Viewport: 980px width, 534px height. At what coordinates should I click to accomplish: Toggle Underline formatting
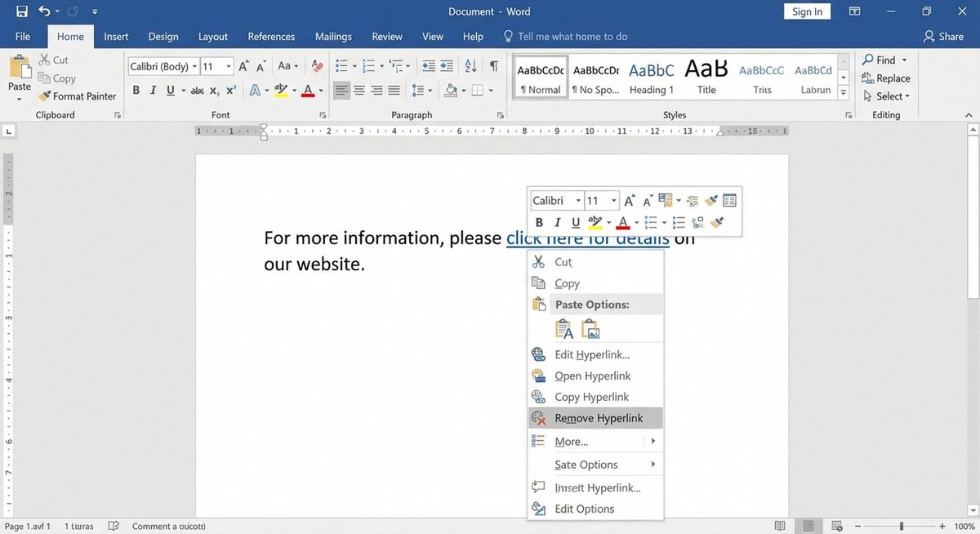(x=170, y=91)
